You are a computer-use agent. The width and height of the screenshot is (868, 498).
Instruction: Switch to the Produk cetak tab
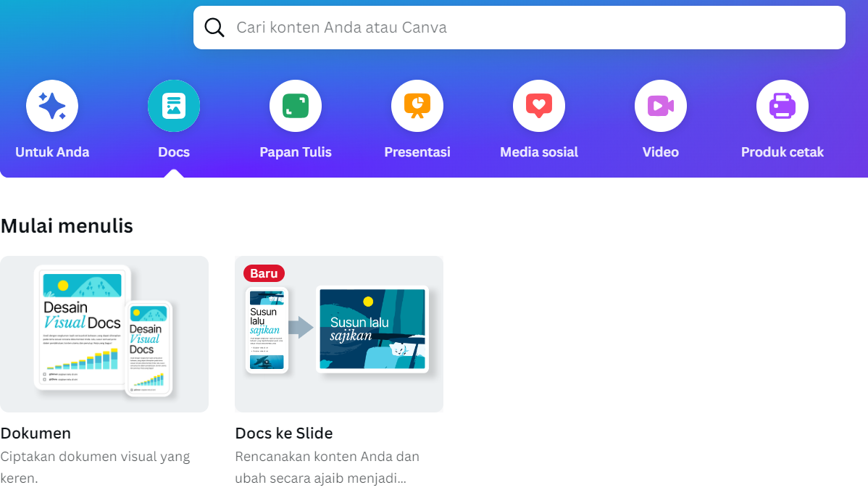[x=782, y=152]
